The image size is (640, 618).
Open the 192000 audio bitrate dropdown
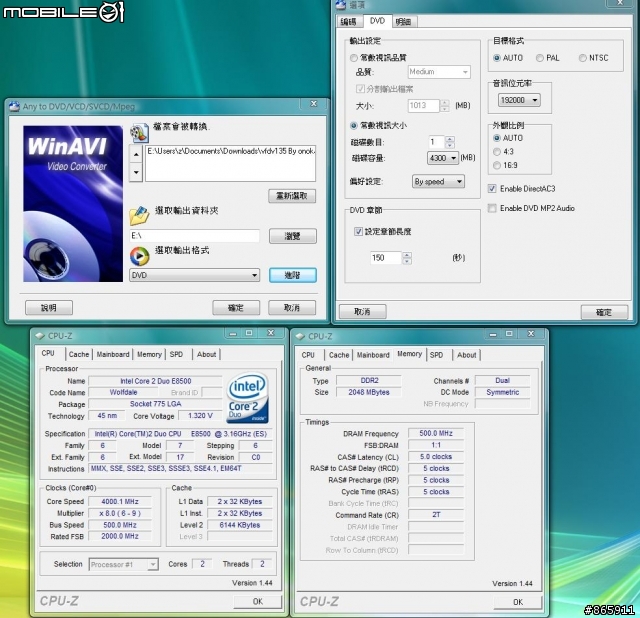pos(519,100)
